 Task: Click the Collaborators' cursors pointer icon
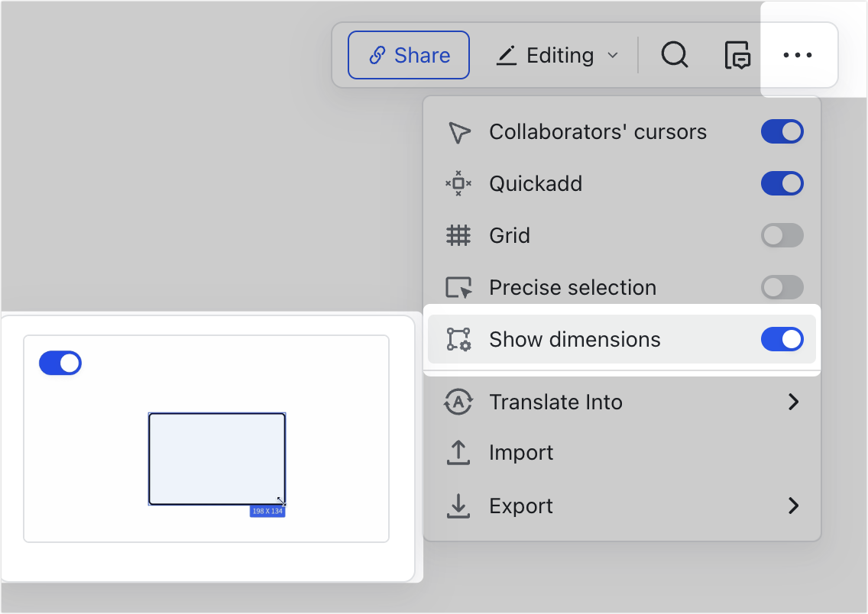458,132
